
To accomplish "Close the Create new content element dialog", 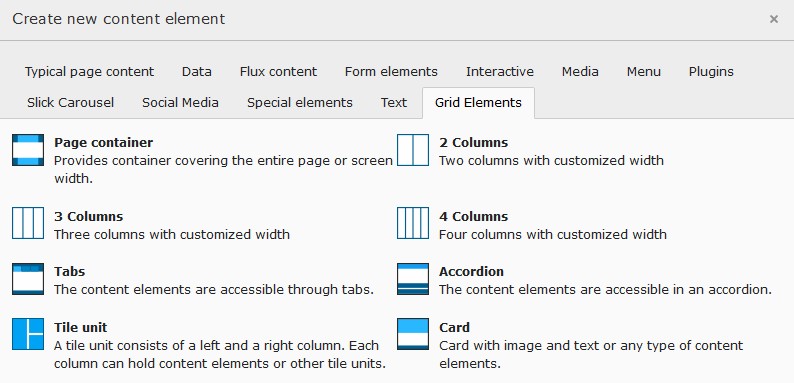I will coord(774,19).
